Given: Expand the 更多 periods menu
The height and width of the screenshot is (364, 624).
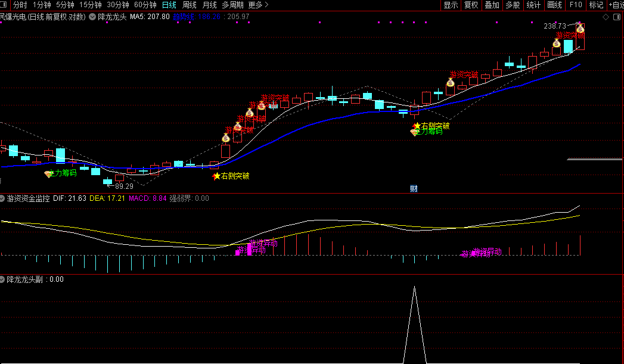Looking at the screenshot, I should pyautogui.click(x=258, y=5).
